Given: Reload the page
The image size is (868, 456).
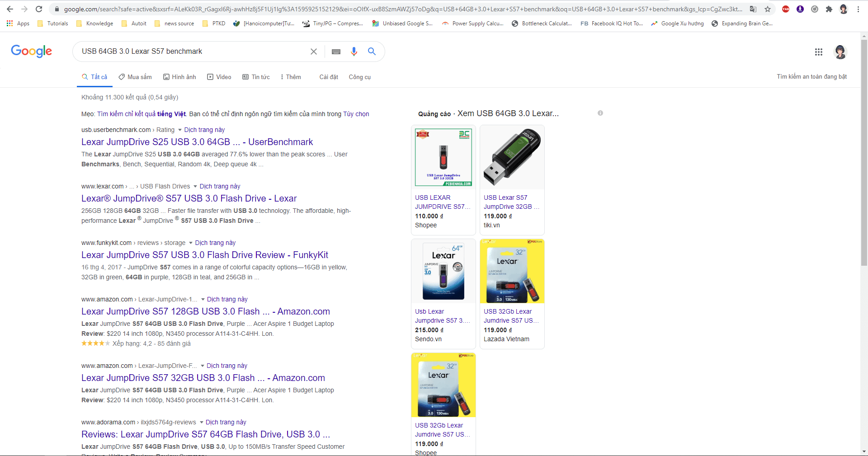Looking at the screenshot, I should 39,9.
